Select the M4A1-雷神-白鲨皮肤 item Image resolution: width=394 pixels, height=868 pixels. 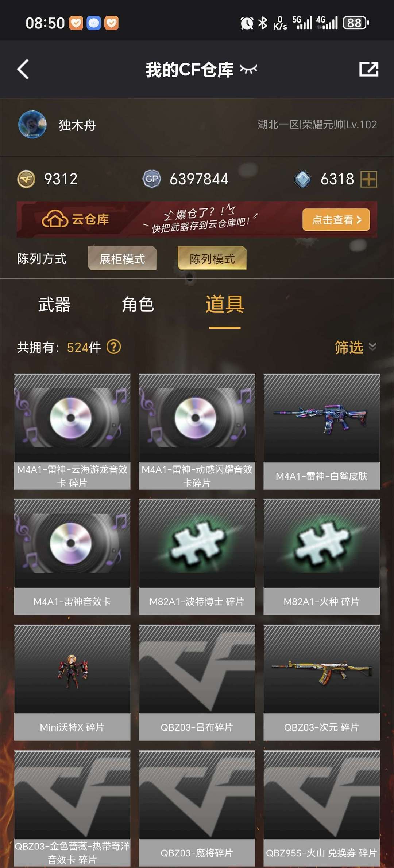(322, 431)
